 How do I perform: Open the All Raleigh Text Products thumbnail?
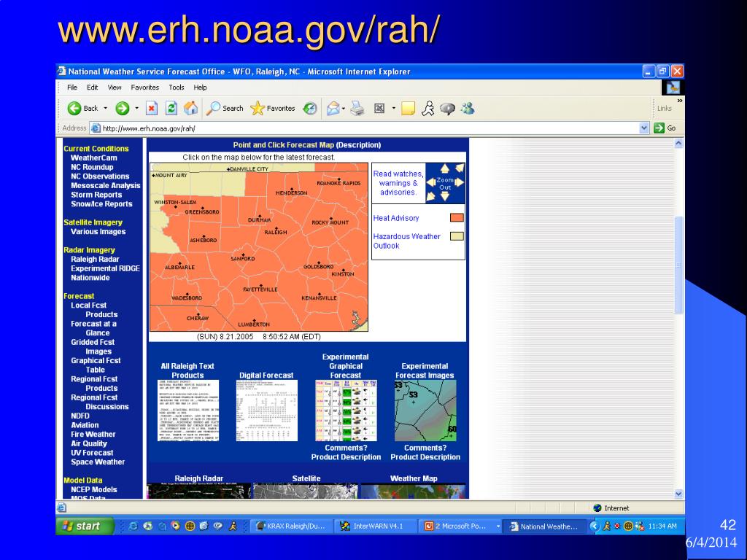pos(188,411)
